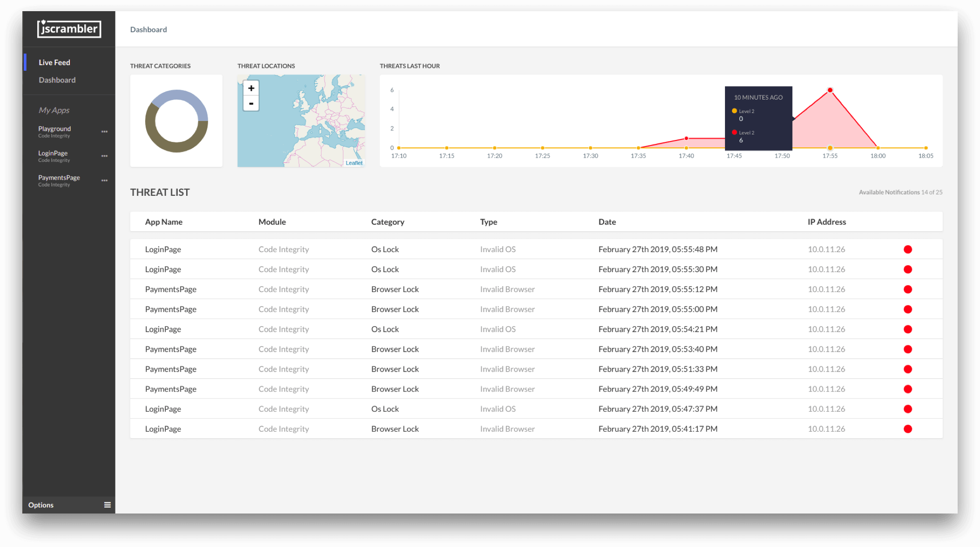980x547 pixels.
Task: Click the Leaflet attribution link
Action: (354, 162)
